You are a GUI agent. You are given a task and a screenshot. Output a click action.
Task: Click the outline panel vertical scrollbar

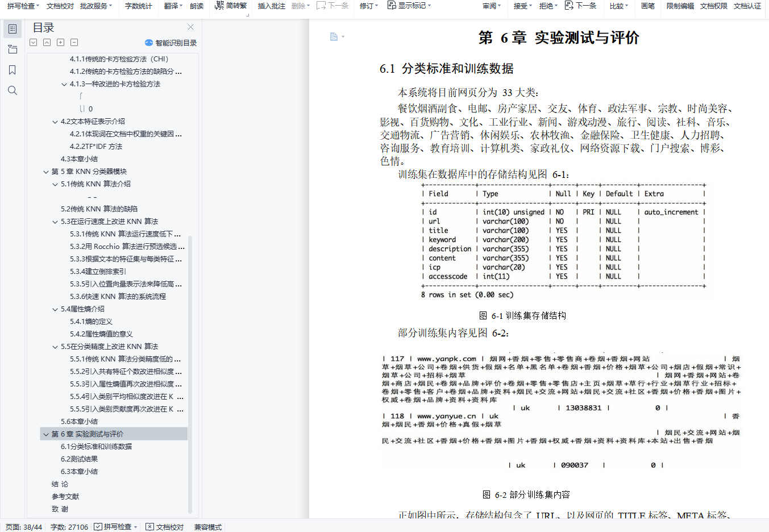tap(190, 375)
